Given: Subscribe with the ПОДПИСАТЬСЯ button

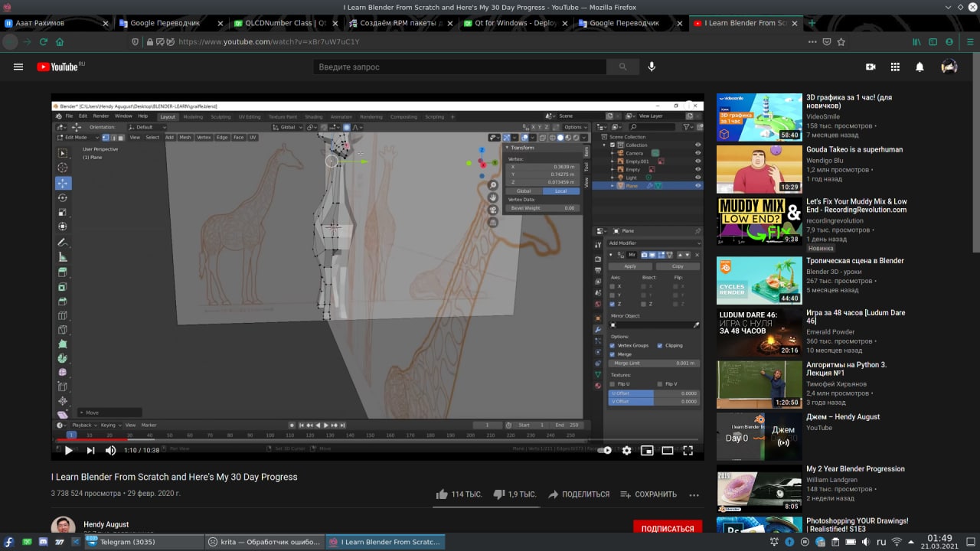Looking at the screenshot, I should 668,529.
